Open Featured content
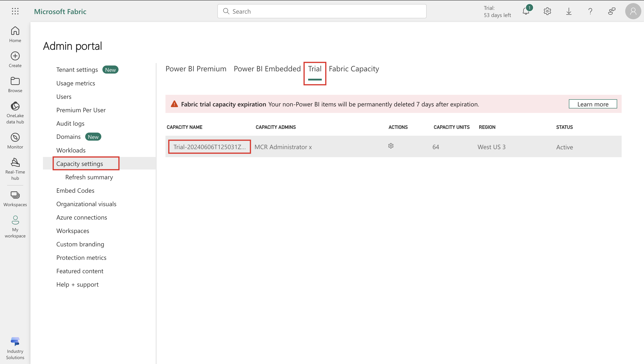The image size is (644, 364). 80,271
